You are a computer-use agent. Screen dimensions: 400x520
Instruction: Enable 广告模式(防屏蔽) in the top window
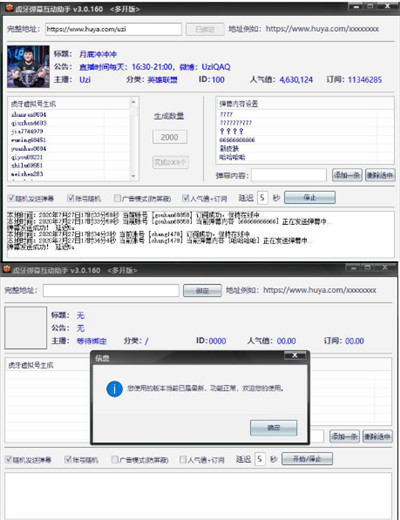click(x=117, y=199)
